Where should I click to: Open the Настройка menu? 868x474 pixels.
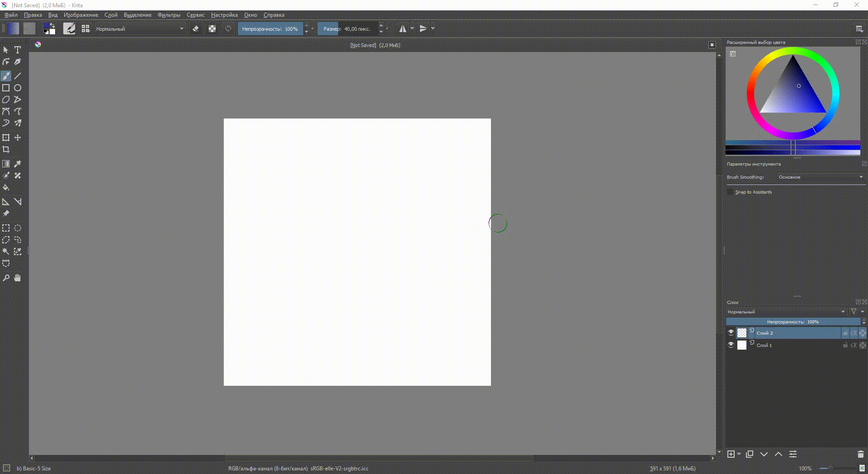point(224,15)
